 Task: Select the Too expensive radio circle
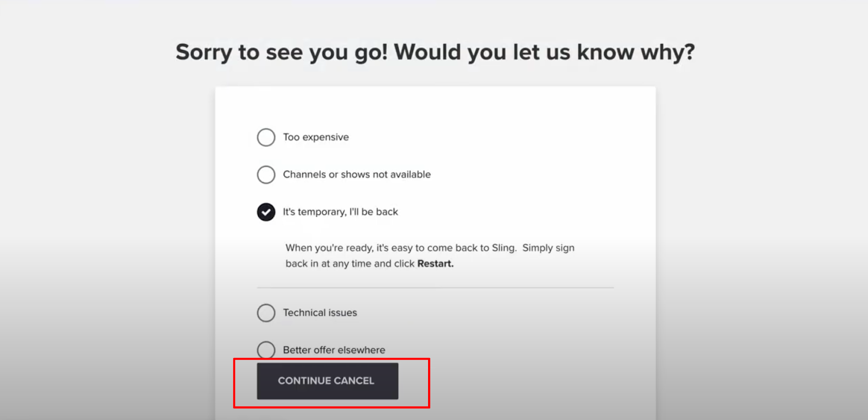(x=266, y=137)
